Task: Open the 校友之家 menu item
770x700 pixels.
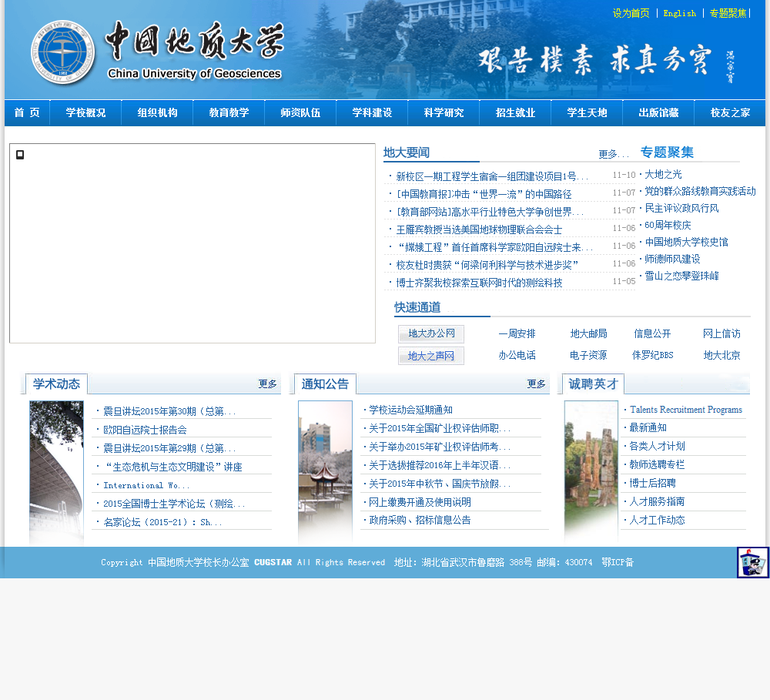Action: click(x=730, y=113)
